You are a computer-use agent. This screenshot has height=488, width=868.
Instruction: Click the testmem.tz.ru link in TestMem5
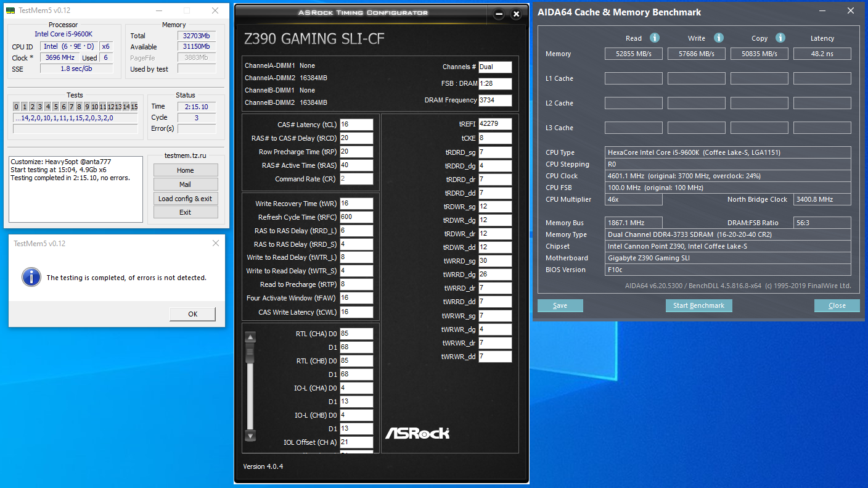(186, 156)
